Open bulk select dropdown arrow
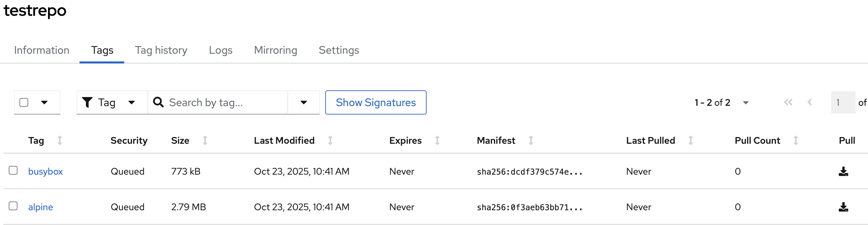 (x=44, y=102)
